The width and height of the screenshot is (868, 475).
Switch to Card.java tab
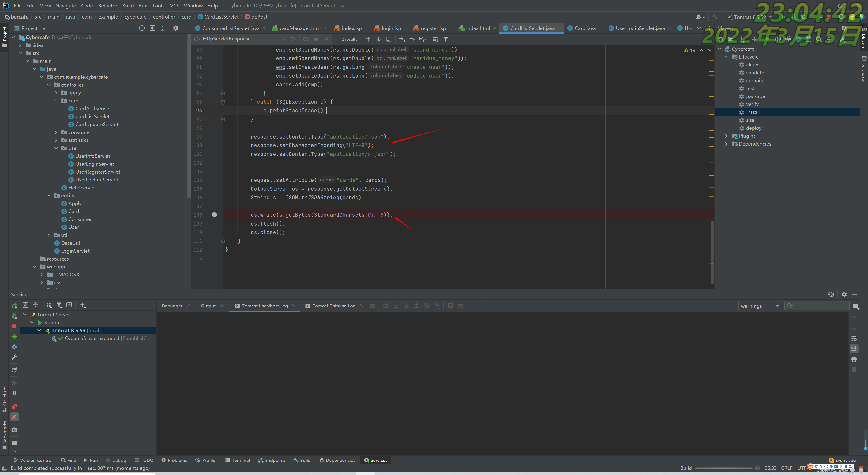click(585, 28)
